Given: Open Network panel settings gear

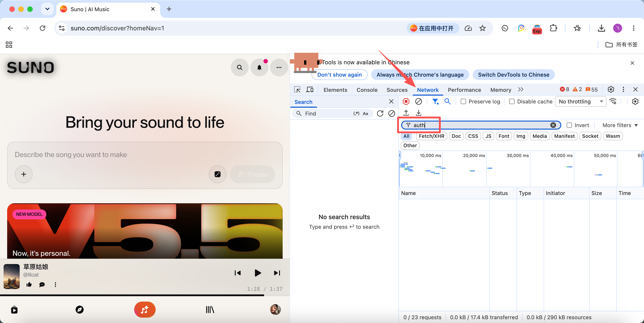Looking at the screenshot, I should click(635, 101).
